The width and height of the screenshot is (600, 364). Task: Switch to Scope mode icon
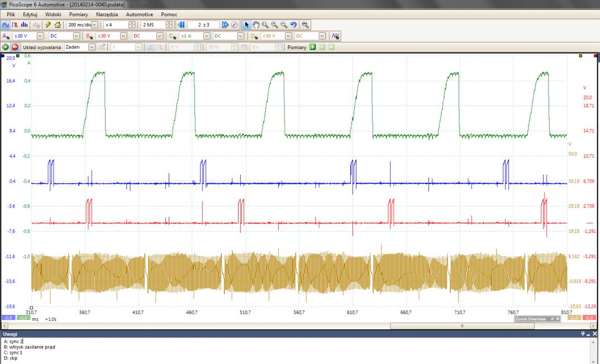[x=6, y=25]
